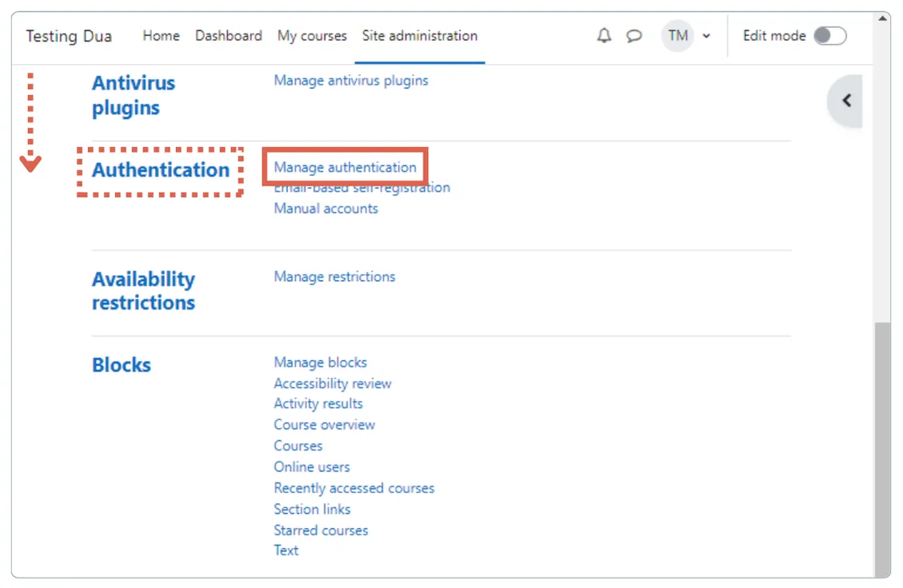Screen dimensions: 903x588
Task: Open Email-based self-registration settings
Action: [x=362, y=187]
